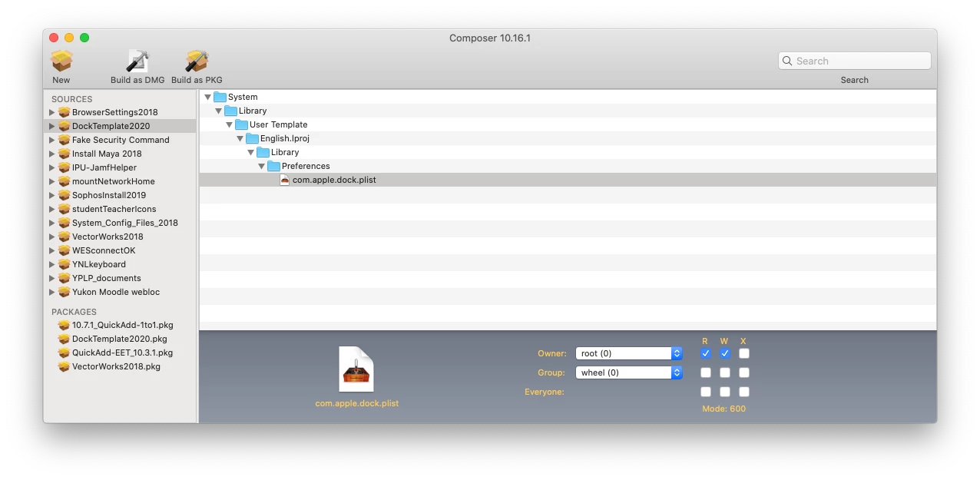This screenshot has height=480, width=980.
Task: Enable Everyone execute permission checkbox
Action: pyautogui.click(x=744, y=392)
